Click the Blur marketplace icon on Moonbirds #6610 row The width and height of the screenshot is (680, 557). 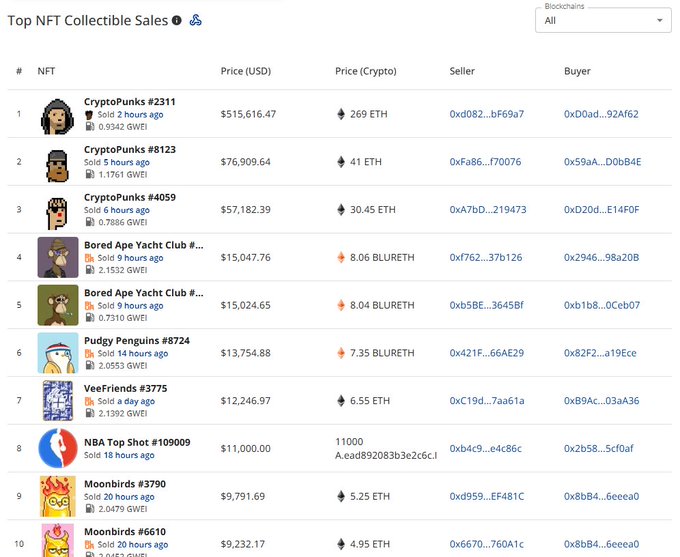89,544
